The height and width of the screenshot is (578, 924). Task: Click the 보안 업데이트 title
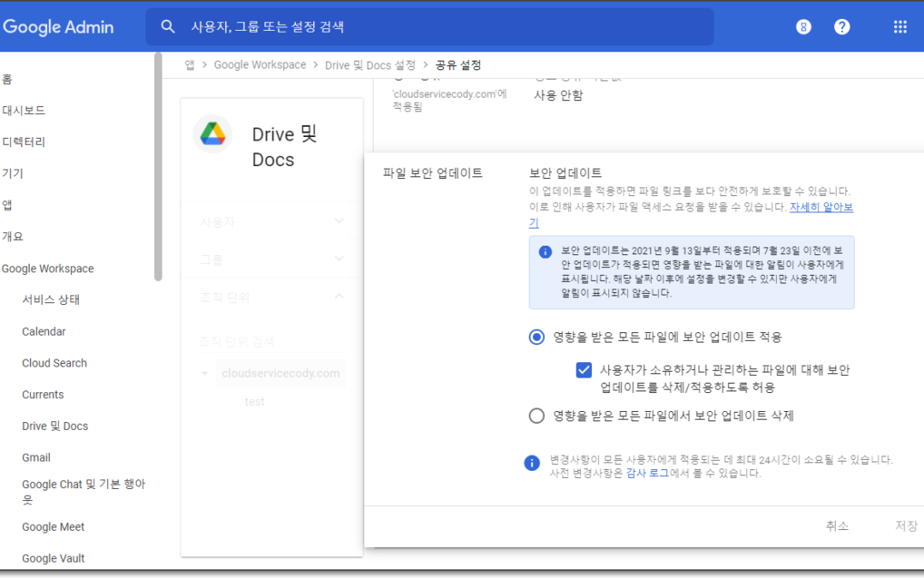point(566,173)
